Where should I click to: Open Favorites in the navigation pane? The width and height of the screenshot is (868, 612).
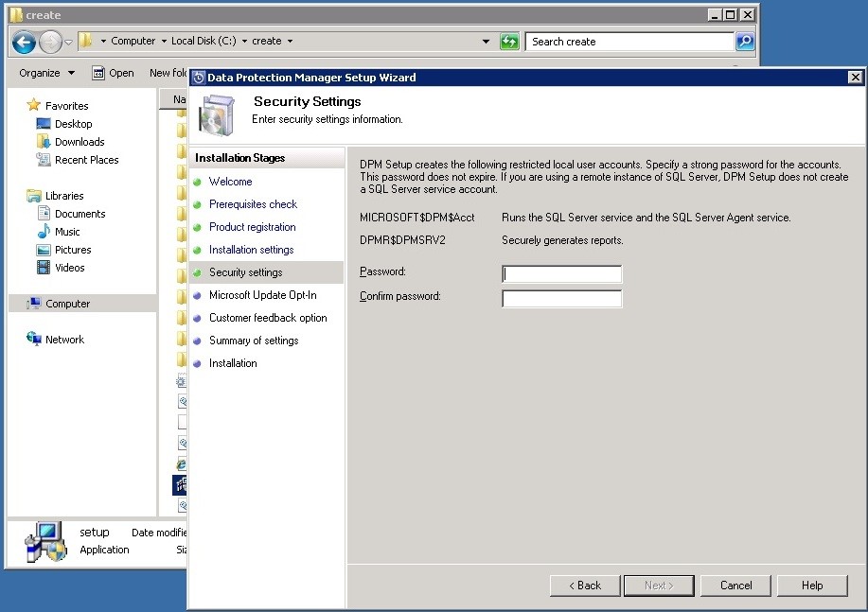pyautogui.click(x=66, y=106)
